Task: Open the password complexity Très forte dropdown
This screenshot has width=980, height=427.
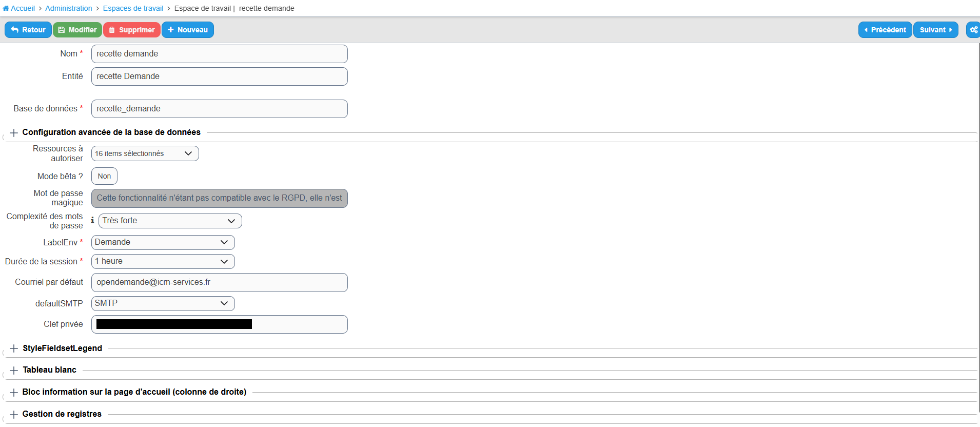Action: pyautogui.click(x=170, y=221)
